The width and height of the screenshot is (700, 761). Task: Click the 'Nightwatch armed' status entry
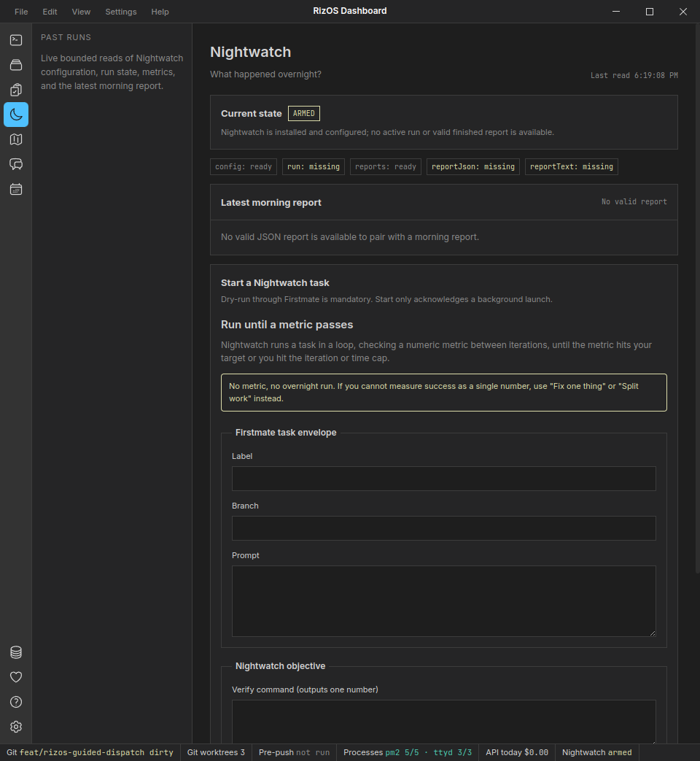tap(596, 752)
